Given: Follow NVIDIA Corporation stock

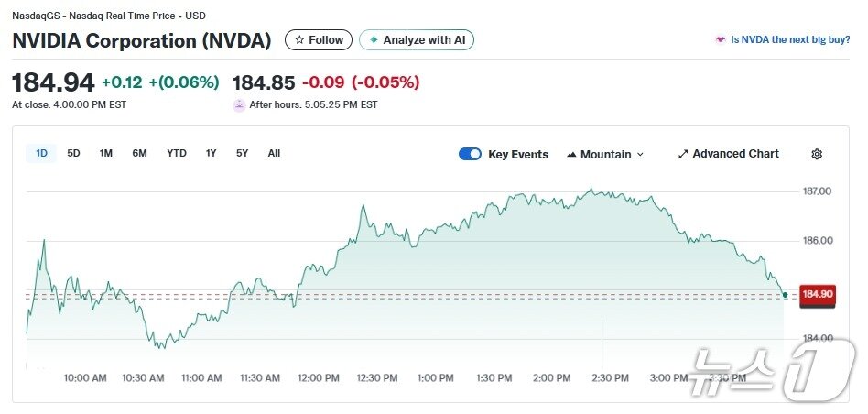Looking at the screenshot, I should click(x=319, y=40).
